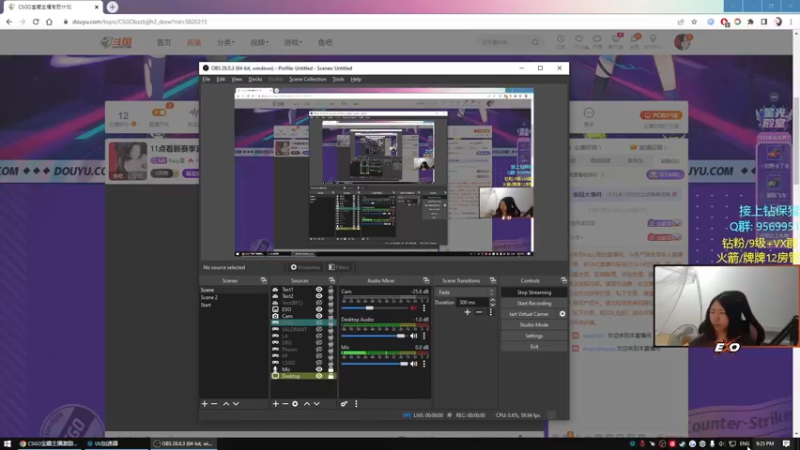Open OBS Docks menu

pos(255,79)
